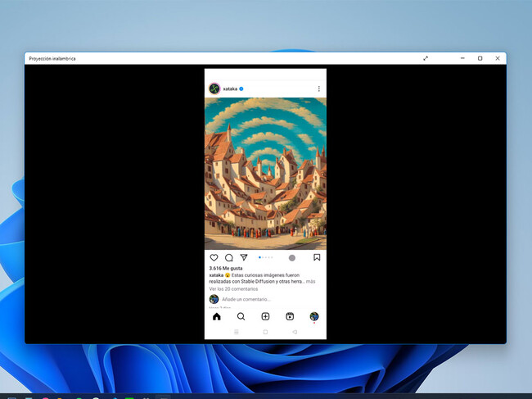Like the xataka post with the heart icon
Viewport: 532px width, 399px height.
click(214, 258)
